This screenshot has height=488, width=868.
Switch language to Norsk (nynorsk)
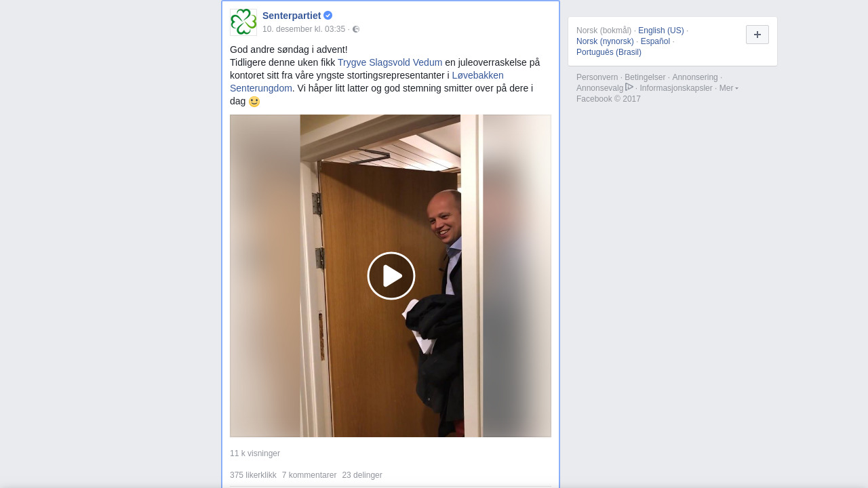point(605,41)
